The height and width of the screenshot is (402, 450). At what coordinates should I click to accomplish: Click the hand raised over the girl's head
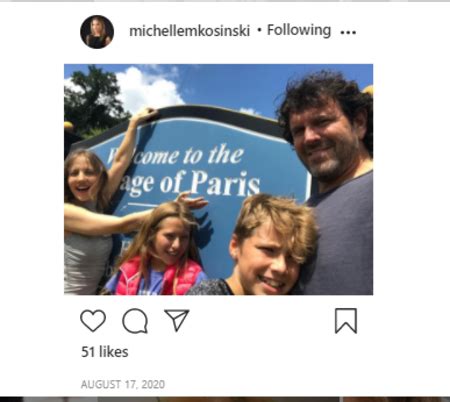(192, 201)
